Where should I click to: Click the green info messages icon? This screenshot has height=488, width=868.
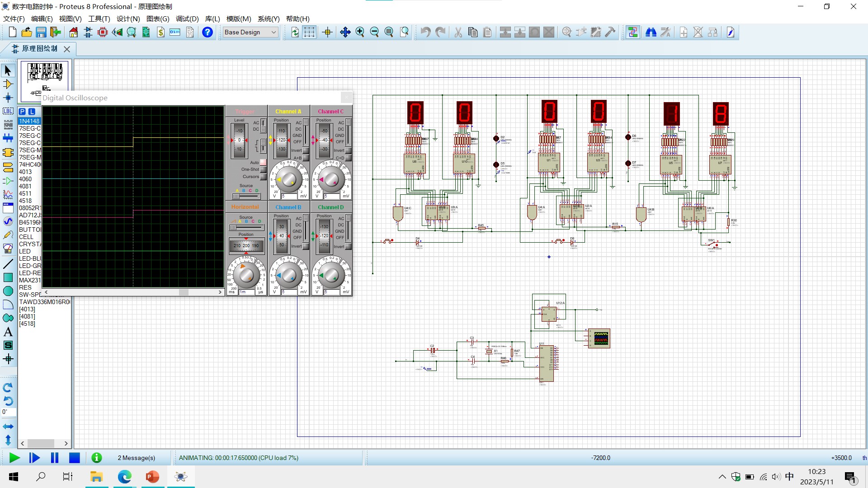tap(97, 458)
